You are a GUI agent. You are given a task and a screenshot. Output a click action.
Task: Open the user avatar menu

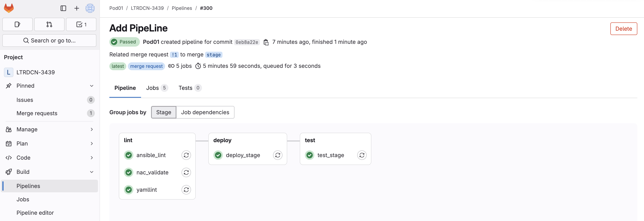(x=90, y=8)
